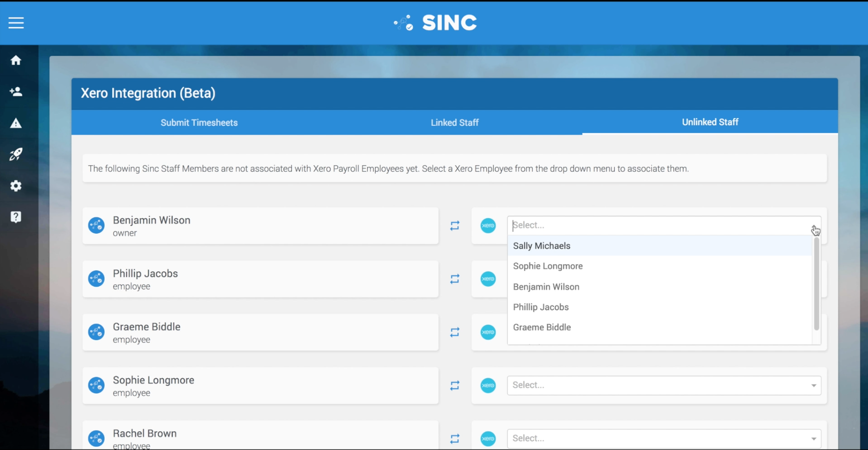Screen dimensions: 868x450
Task: Select the Unlinked Staff tab
Action: click(710, 122)
